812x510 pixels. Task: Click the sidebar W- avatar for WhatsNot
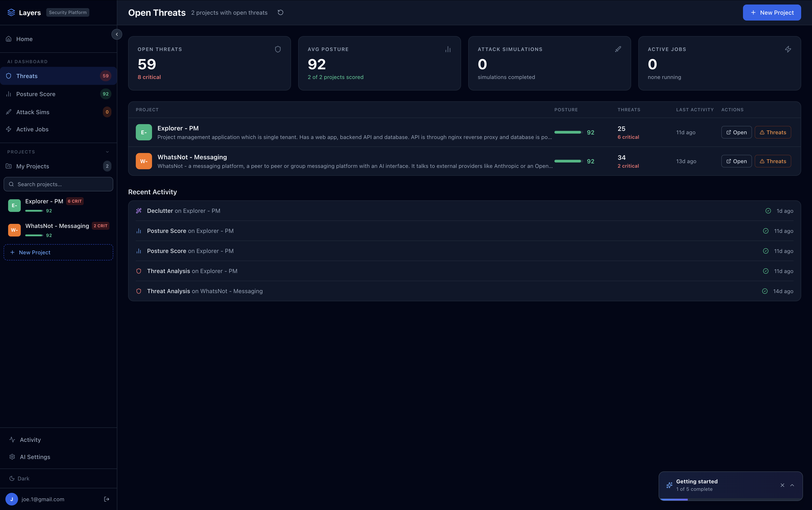[x=14, y=230]
